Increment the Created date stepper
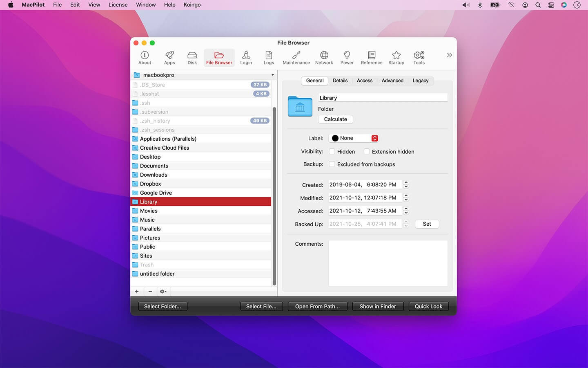Screen dimensions: 588x368 (x=405, y=182)
